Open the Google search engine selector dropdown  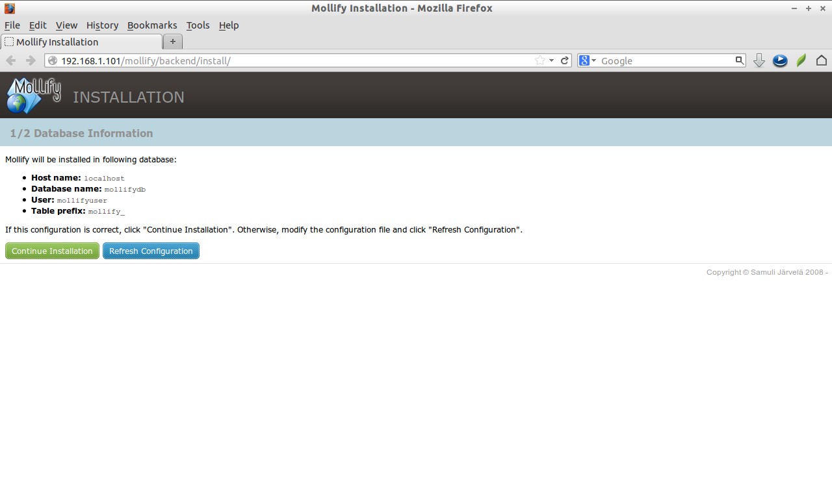click(588, 60)
